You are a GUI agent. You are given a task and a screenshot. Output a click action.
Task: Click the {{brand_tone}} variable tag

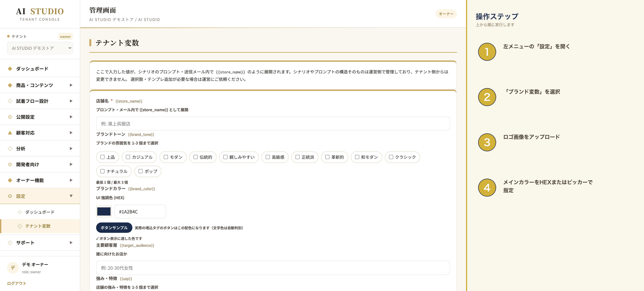[141, 134]
